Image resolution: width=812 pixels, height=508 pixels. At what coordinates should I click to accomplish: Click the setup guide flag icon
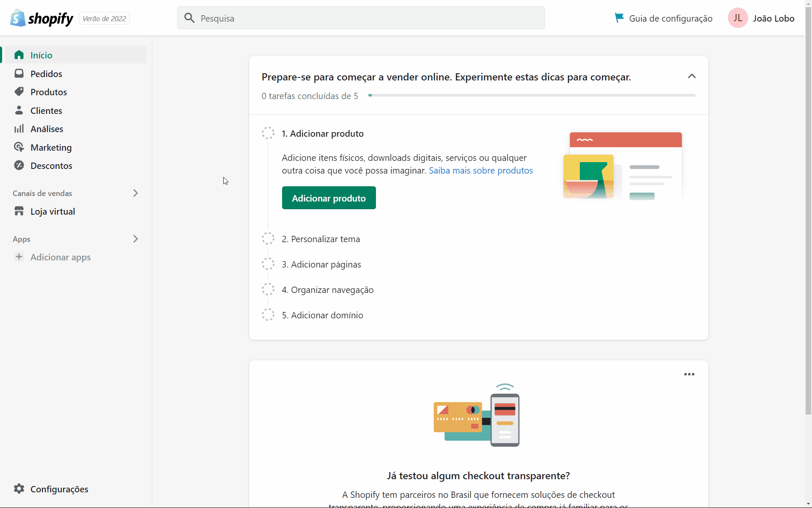click(x=619, y=18)
